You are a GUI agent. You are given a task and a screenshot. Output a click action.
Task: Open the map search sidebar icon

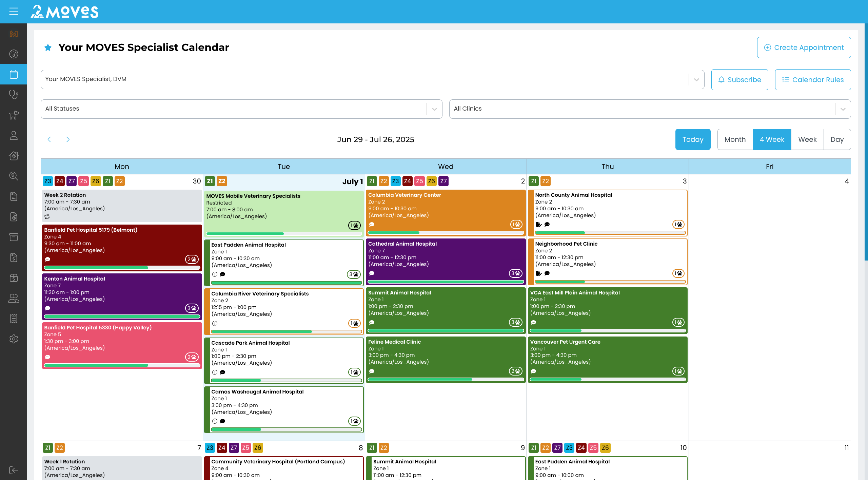pyautogui.click(x=14, y=176)
